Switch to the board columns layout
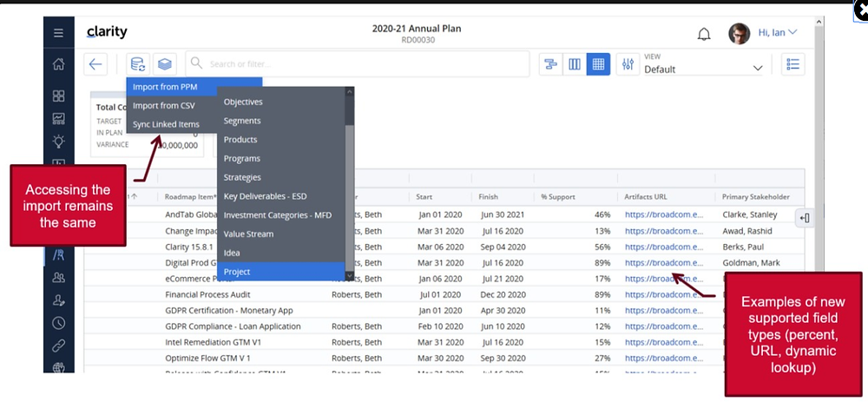 575,64
